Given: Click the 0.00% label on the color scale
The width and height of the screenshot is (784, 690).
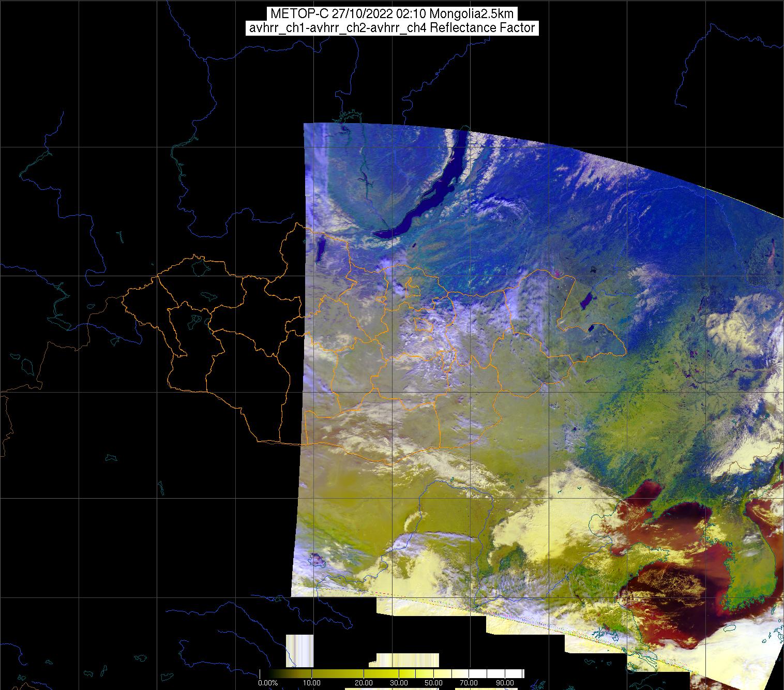Looking at the screenshot, I should point(268,683).
